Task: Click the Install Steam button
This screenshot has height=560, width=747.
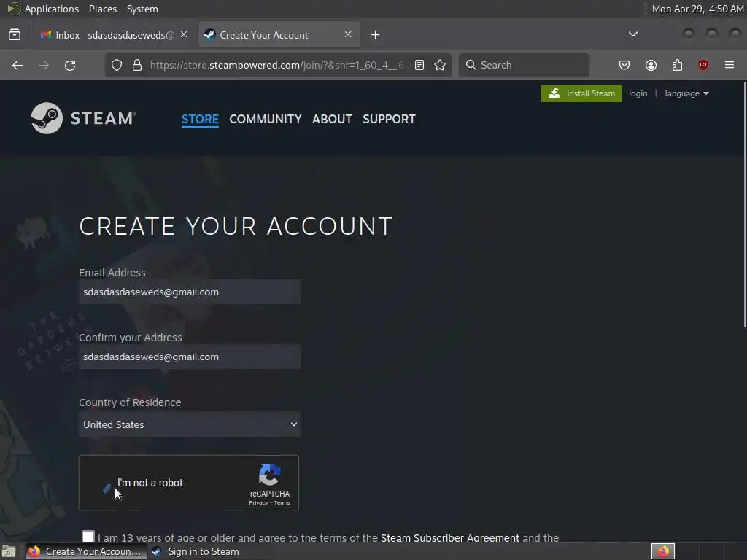Action: [581, 93]
